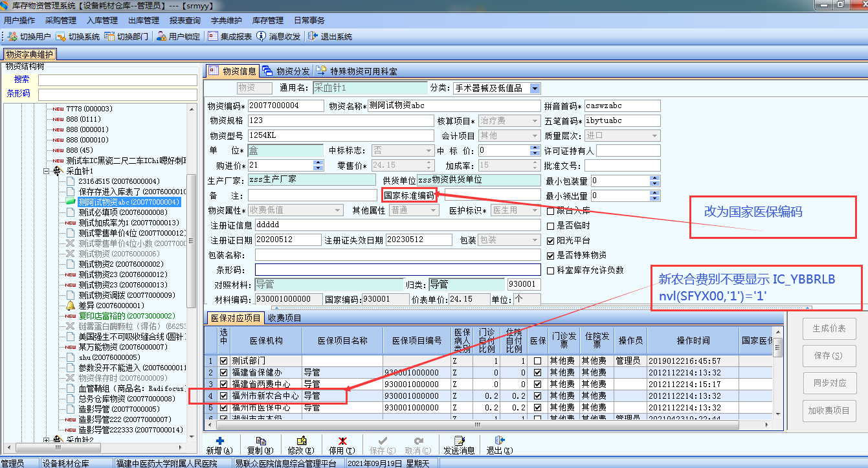Switch to the 物资分发 tab
The height and width of the screenshot is (468, 868).
coord(286,71)
